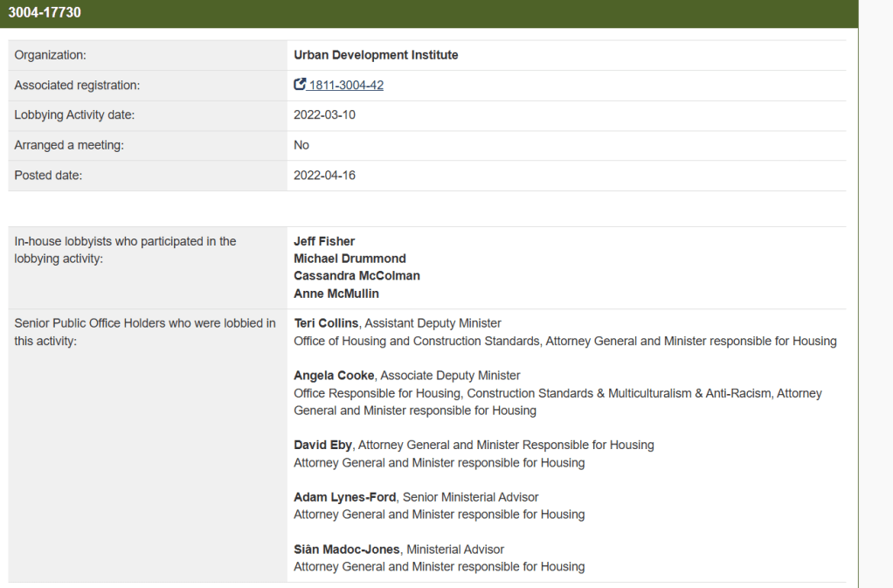This screenshot has height=588, width=893.
Task: Click the external link icon beside 1811-3004-42
Action: click(x=300, y=85)
